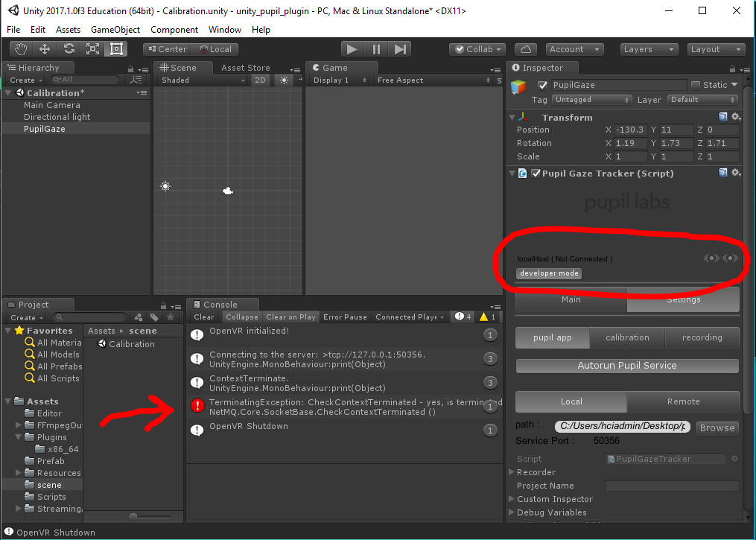Select the light gizmo in Scene
The width and height of the screenshot is (756, 540).
point(165,186)
